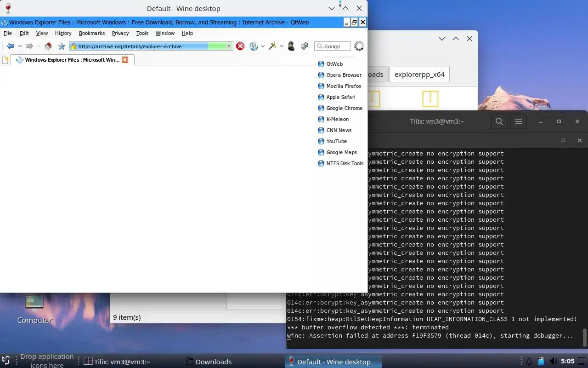Screen dimensions: 588x368
Task: Click the private browsing spy icon
Action: [291, 46]
